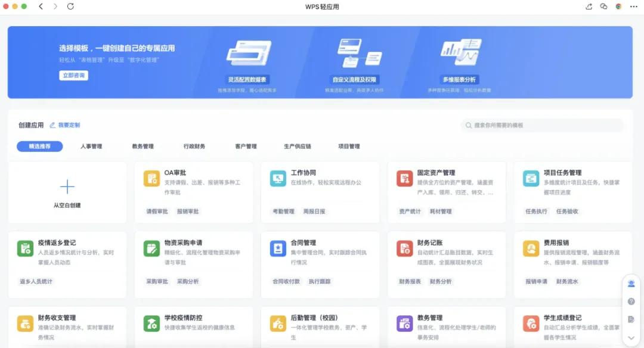The width and height of the screenshot is (644, 348).
Task: Click the 项目任务管理 teal icon
Action: tap(531, 179)
